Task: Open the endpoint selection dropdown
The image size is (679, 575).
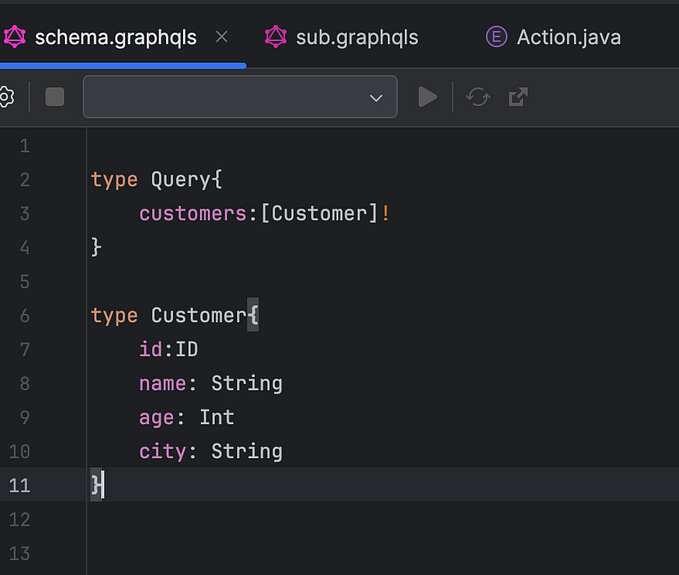Action: click(240, 97)
